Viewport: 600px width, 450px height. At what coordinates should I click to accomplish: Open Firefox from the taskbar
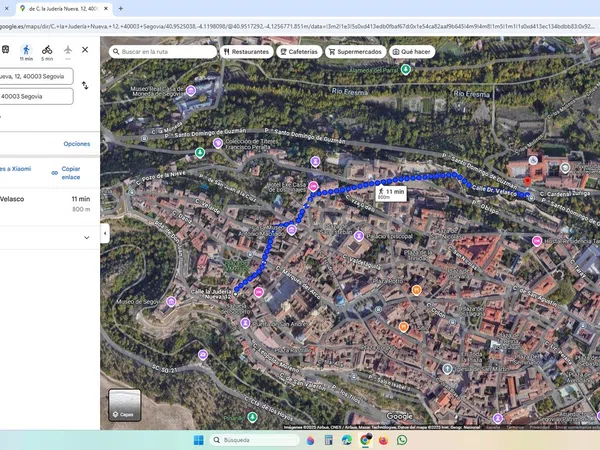384,440
